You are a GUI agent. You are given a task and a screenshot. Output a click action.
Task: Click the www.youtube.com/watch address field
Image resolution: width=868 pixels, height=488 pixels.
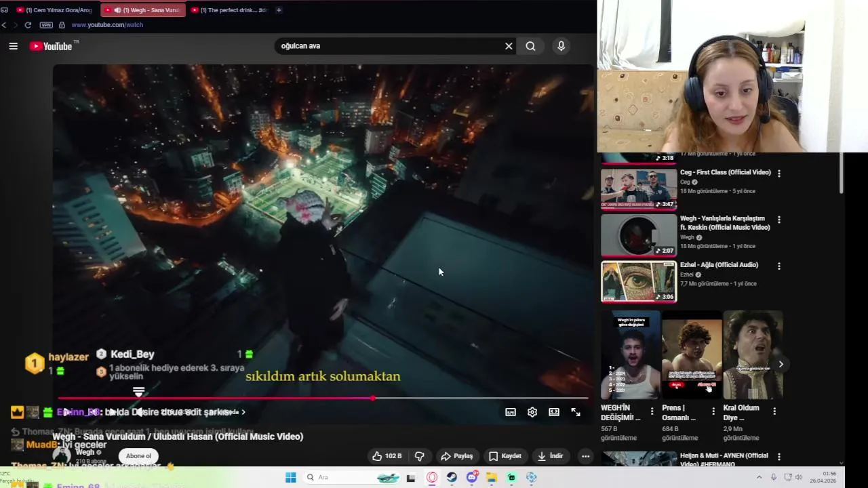point(107,25)
